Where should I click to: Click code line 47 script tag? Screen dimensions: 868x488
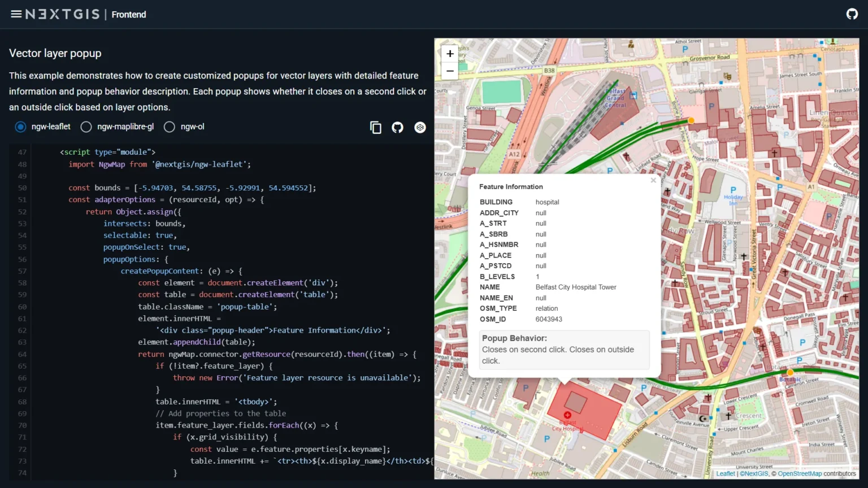pos(107,152)
